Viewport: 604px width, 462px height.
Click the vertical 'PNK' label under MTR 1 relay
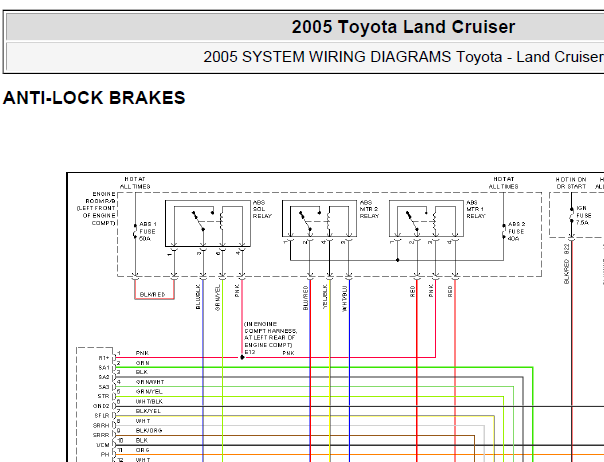(x=431, y=291)
